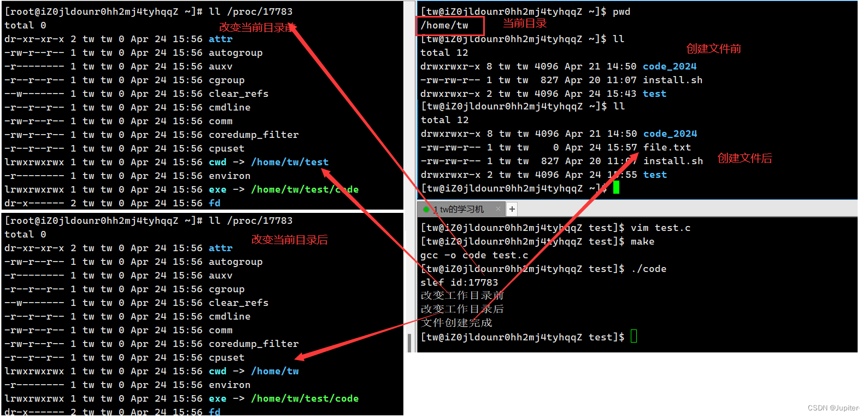Click 'file.txt' in the directory listing
The image size is (868, 417).
pos(667,147)
